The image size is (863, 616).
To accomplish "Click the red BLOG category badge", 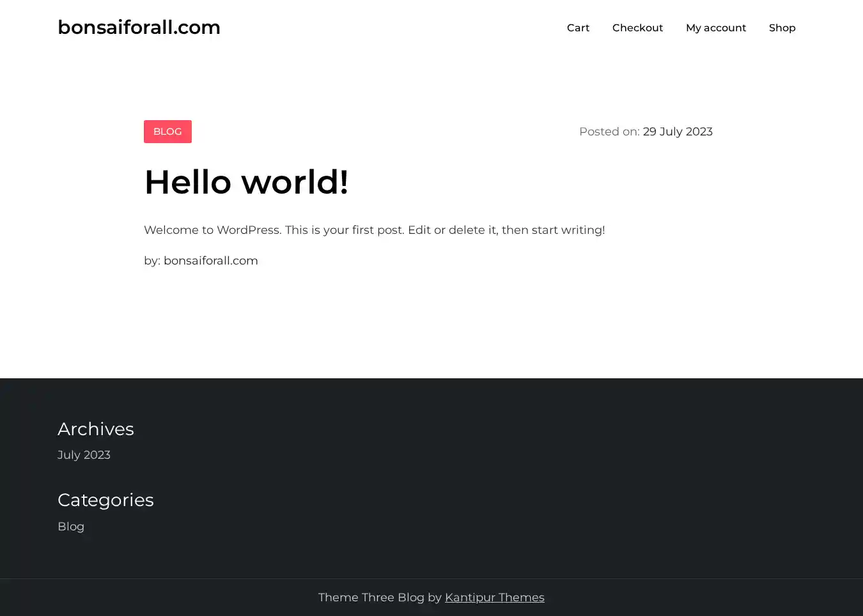I will (167, 132).
